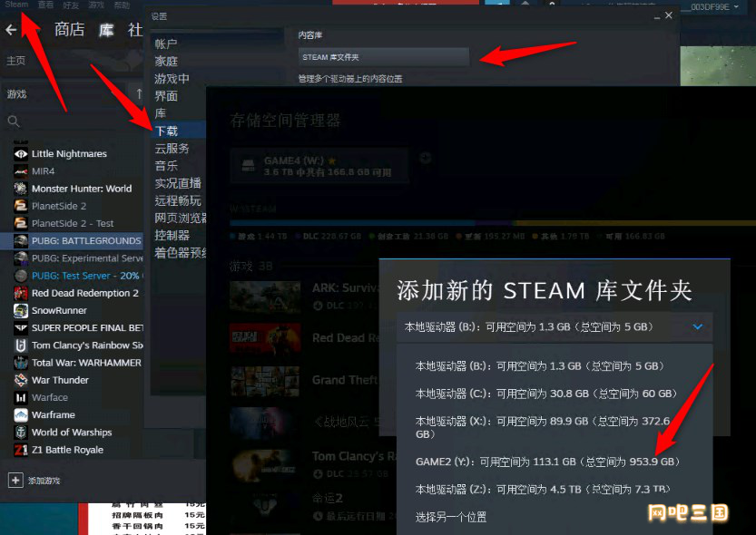Choose 本地驱动器 (Z:) 4.5 TB option
The image size is (756, 535).
(x=543, y=490)
